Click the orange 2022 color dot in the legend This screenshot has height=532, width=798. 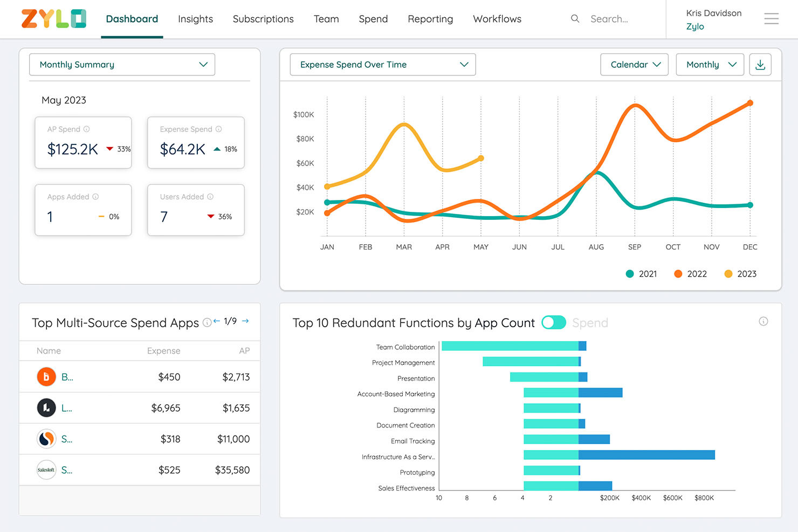(678, 274)
